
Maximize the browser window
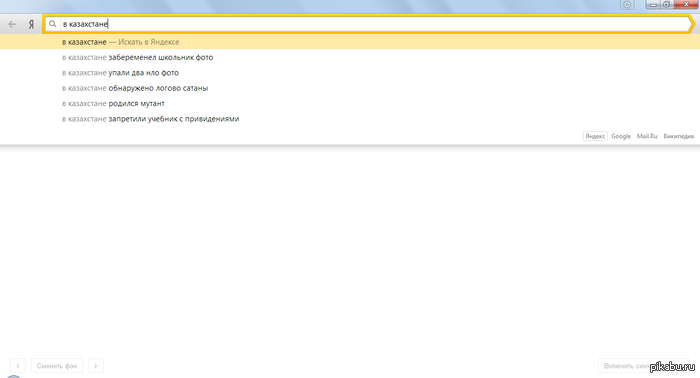pos(667,4)
